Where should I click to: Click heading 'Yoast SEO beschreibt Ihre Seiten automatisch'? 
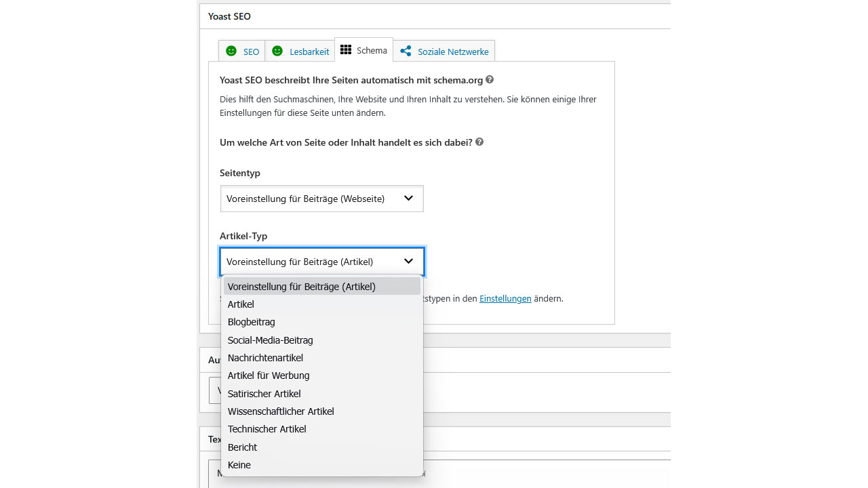click(351, 80)
